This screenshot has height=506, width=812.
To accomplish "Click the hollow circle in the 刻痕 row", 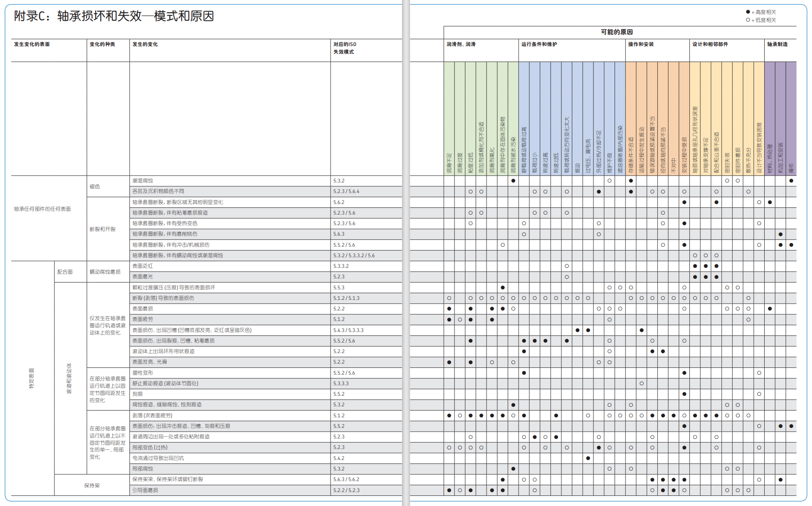I will (x=759, y=394).
